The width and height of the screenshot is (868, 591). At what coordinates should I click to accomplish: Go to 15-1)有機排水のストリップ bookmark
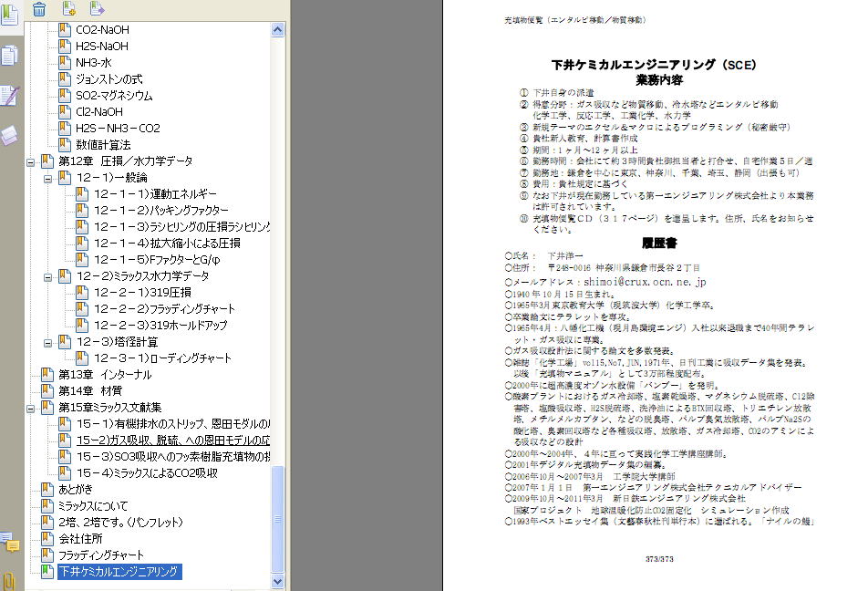point(172,424)
